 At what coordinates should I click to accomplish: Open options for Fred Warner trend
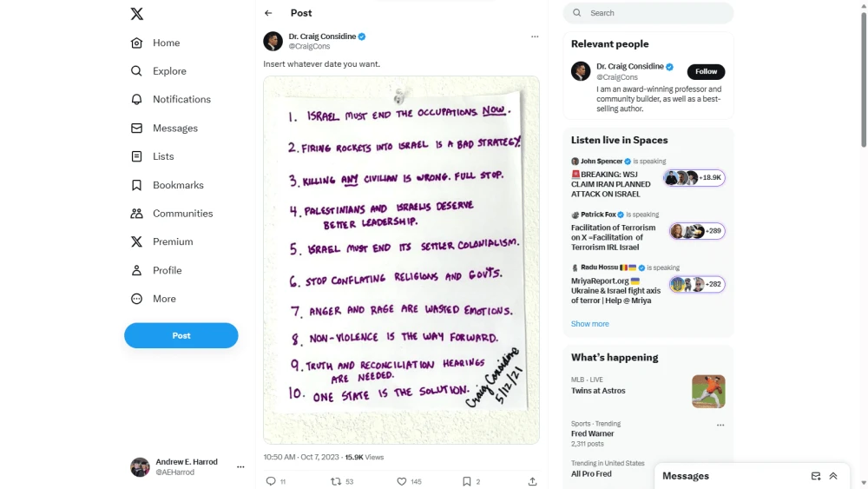720,425
